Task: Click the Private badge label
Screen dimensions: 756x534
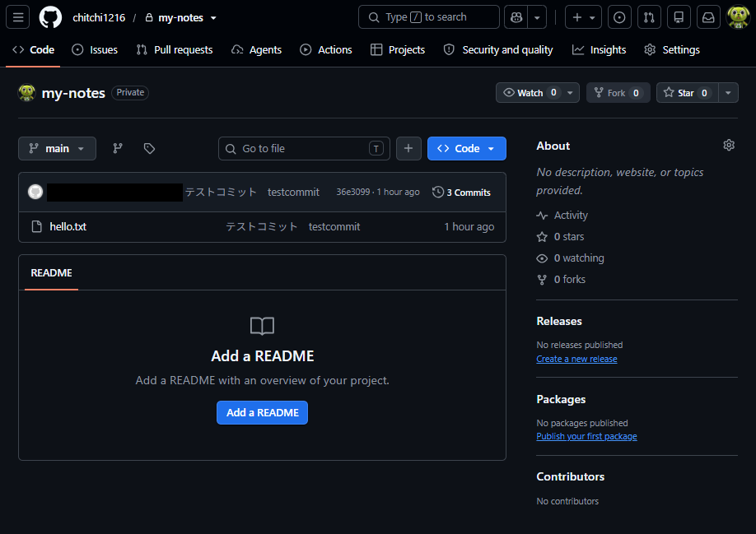Action: tap(130, 92)
